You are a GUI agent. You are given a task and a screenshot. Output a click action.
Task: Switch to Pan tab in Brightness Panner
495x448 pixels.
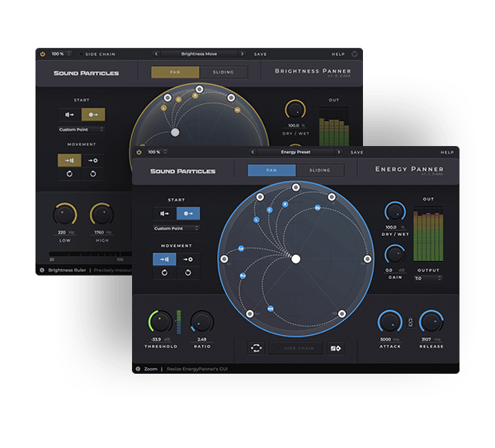(x=175, y=73)
